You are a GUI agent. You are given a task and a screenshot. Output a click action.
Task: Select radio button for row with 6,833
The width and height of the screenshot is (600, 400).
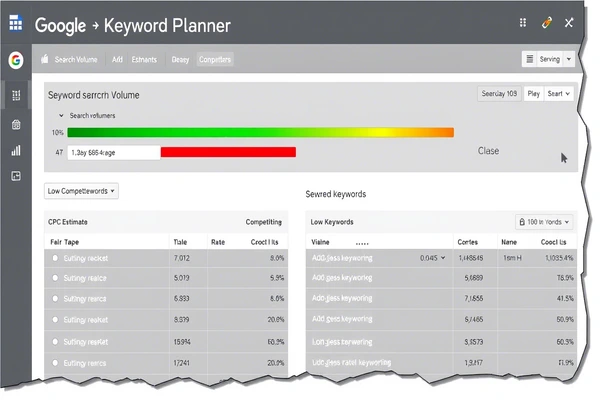tap(55, 298)
